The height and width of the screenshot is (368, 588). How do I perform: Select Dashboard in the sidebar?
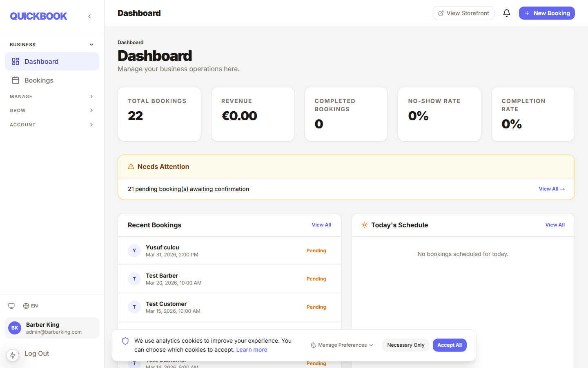41,61
